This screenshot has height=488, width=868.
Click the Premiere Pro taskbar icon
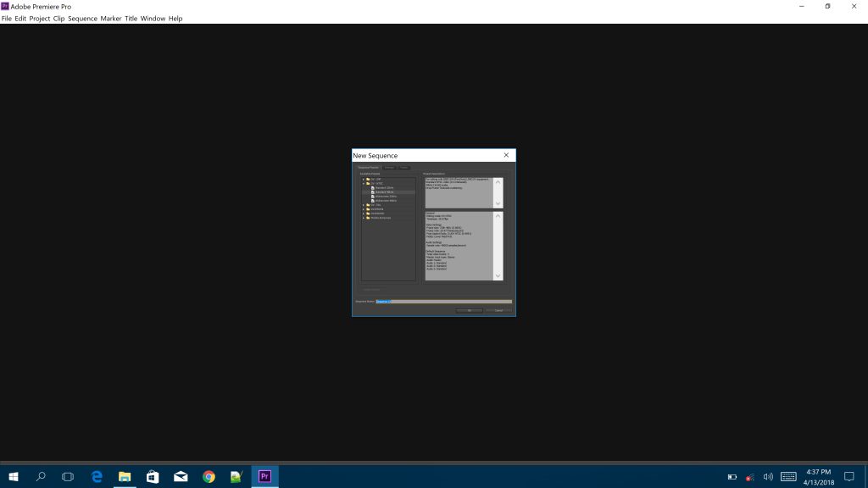(x=264, y=476)
